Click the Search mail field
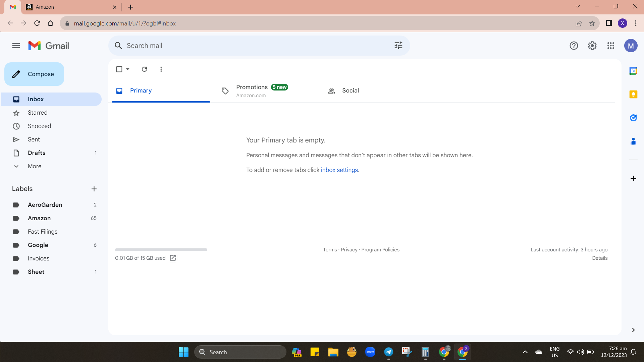The width and height of the screenshot is (644, 362). click(x=259, y=46)
